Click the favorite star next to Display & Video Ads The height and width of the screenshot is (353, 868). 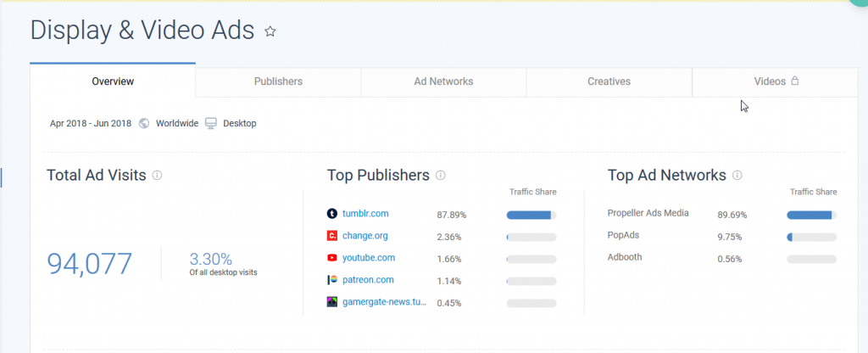point(270,31)
